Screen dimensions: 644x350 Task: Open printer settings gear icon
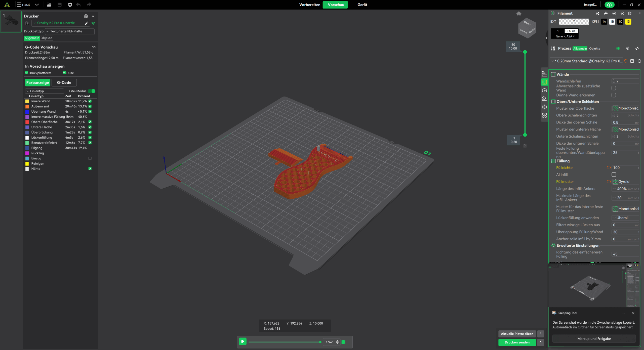pos(86,16)
